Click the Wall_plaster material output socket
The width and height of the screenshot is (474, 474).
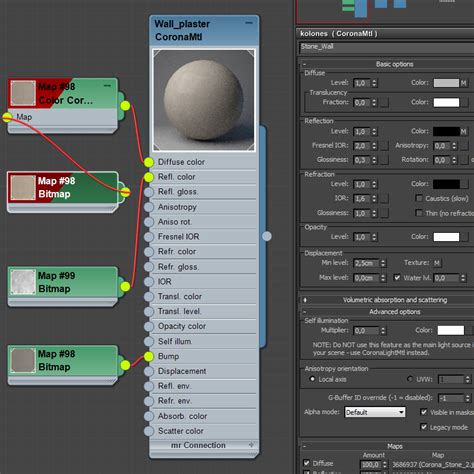click(x=267, y=236)
